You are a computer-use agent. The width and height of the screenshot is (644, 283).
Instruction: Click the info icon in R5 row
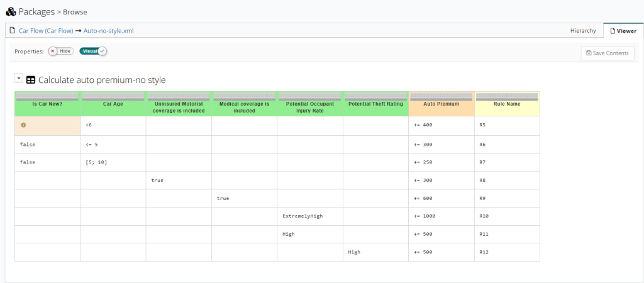tap(23, 125)
